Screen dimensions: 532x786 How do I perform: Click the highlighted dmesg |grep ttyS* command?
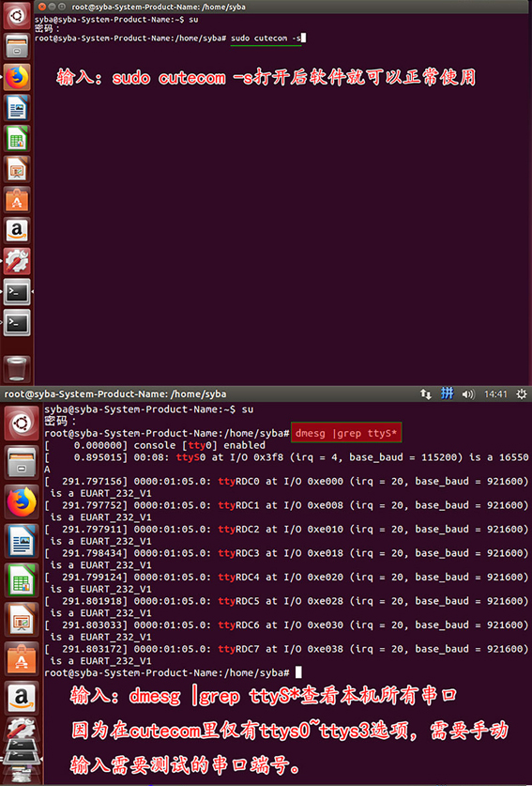(346, 433)
